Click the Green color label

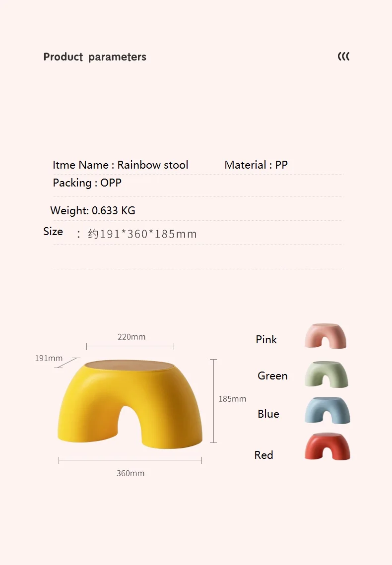click(x=272, y=376)
